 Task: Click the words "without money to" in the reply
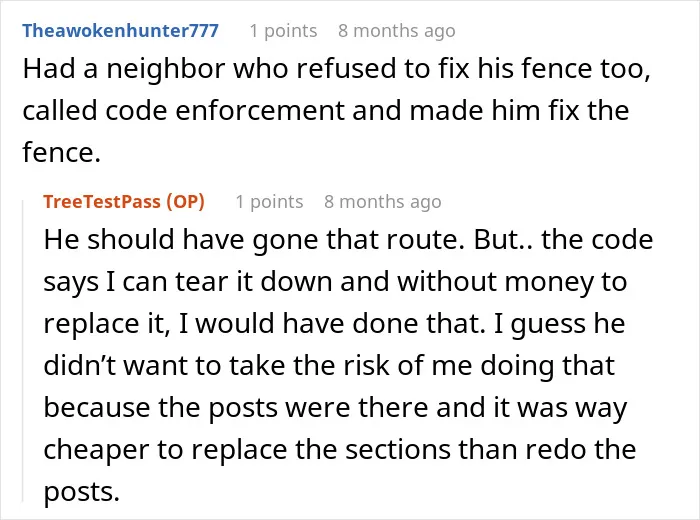tap(512, 282)
